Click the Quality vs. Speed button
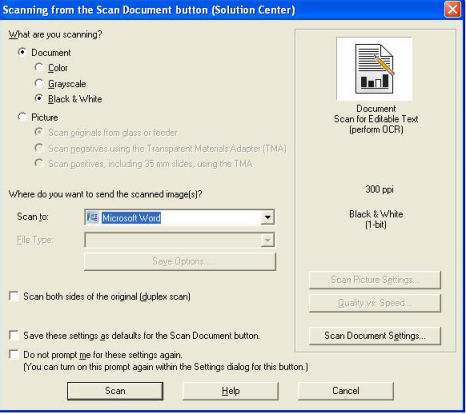466x414 pixels. click(x=375, y=303)
